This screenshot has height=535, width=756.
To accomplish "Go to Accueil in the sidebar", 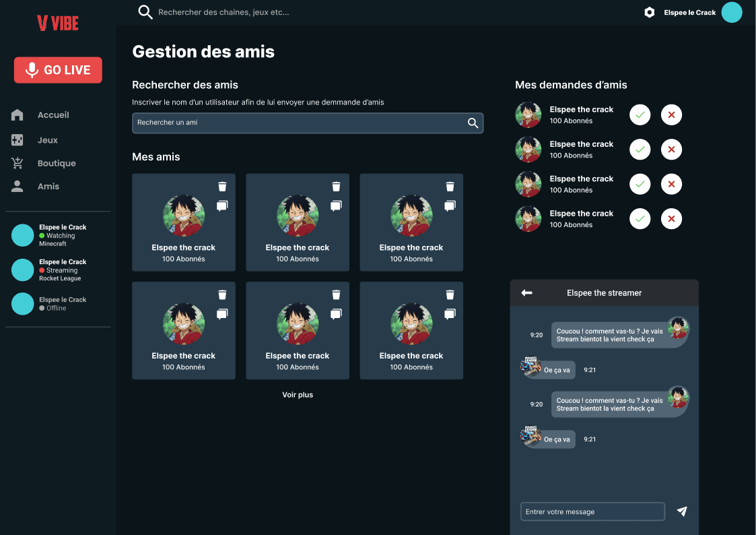I will (40, 115).
